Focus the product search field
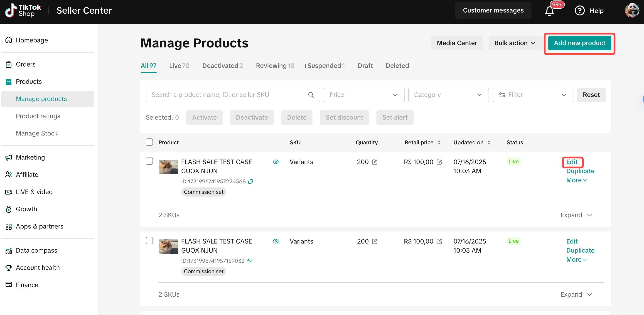644x315 pixels. (x=233, y=95)
